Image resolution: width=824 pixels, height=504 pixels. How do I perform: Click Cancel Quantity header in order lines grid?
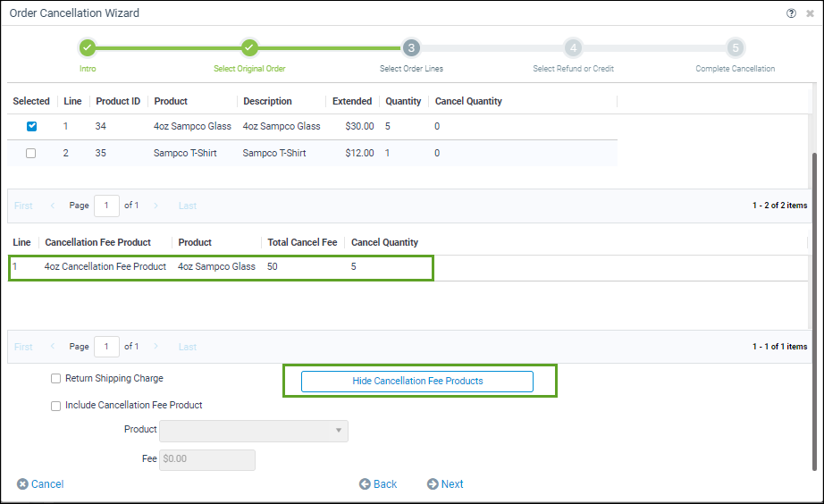468,101
